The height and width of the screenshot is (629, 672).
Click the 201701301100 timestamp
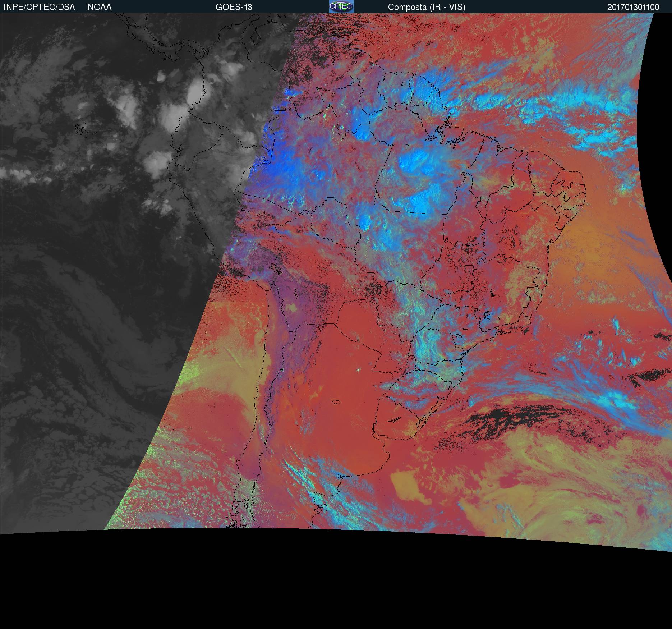[x=633, y=7]
